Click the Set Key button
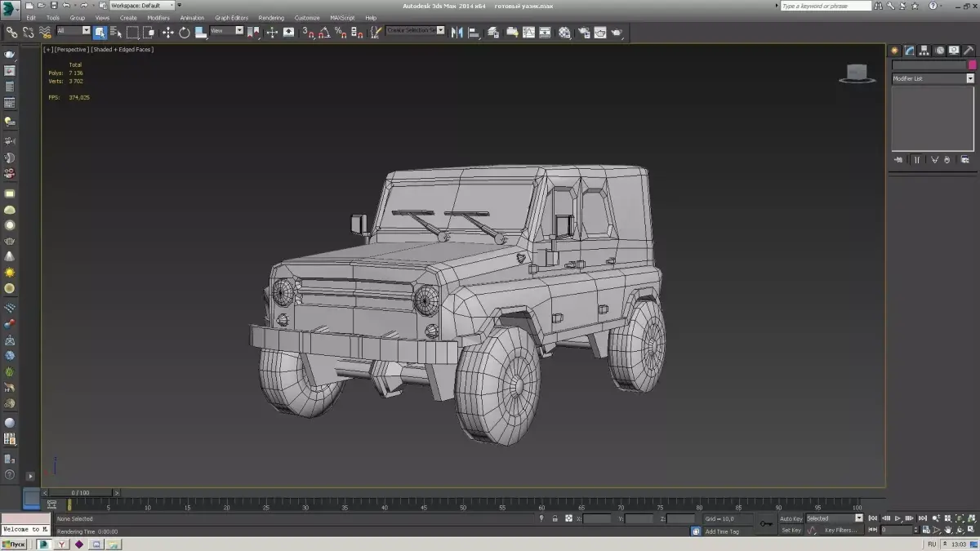This screenshot has width=980, height=551. [x=791, y=530]
